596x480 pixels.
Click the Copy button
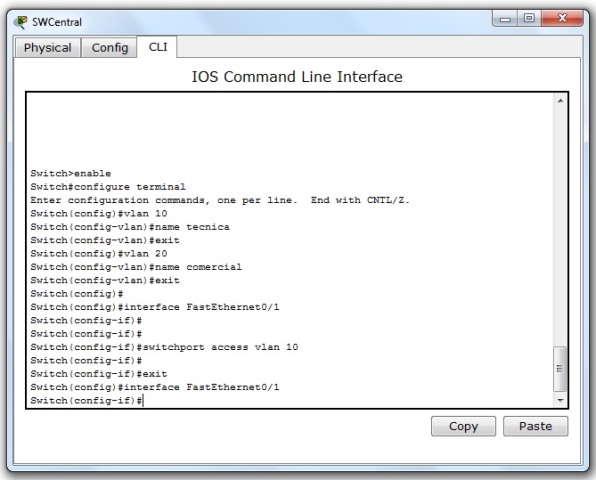[x=463, y=426]
